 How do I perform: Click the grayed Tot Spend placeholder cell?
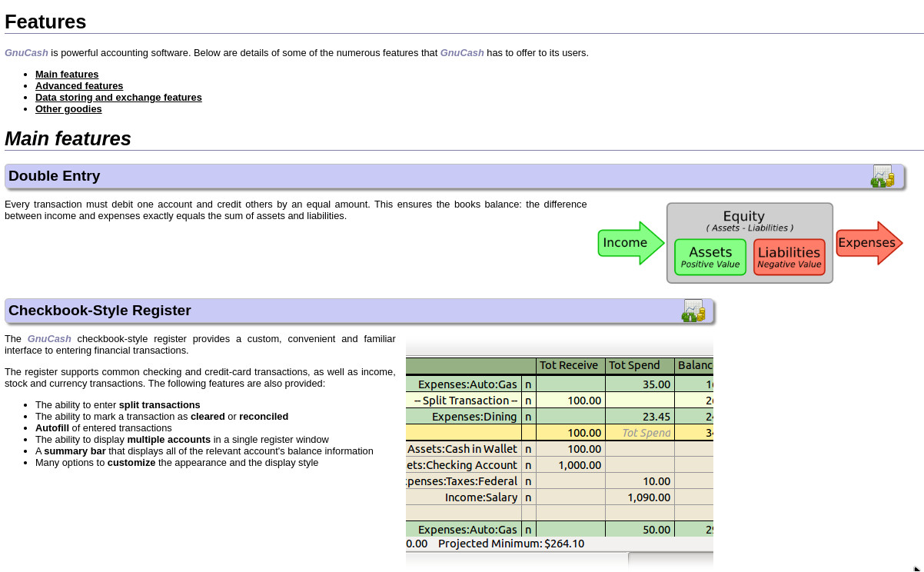(x=640, y=433)
